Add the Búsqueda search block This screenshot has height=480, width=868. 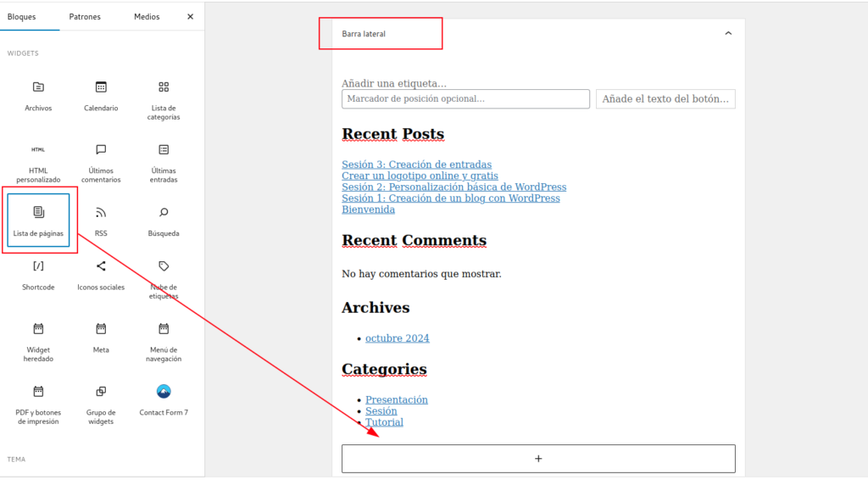point(164,220)
